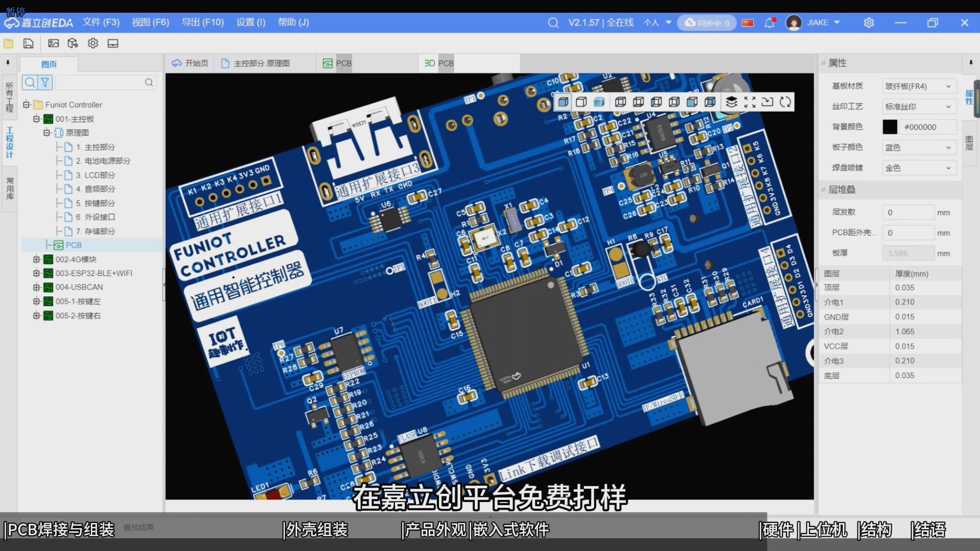Open the 视图 (F6) menu
The height and width of the screenshot is (551, 980).
(150, 22)
